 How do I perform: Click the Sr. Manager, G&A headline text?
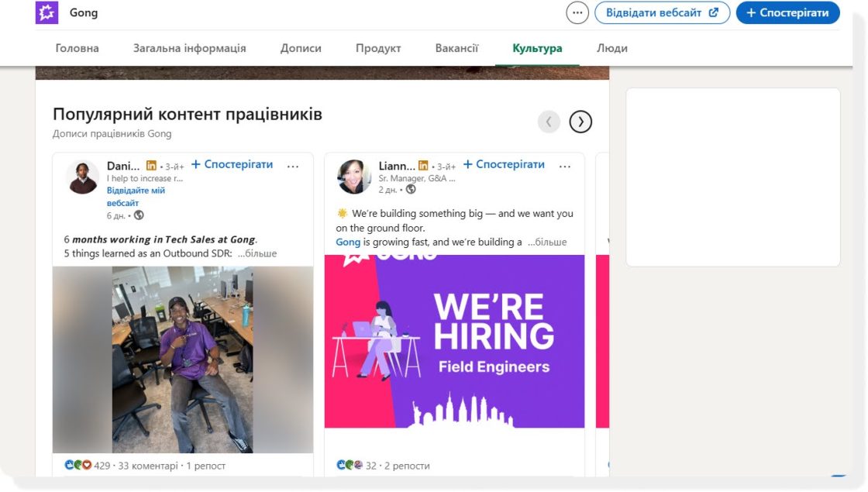tap(417, 178)
